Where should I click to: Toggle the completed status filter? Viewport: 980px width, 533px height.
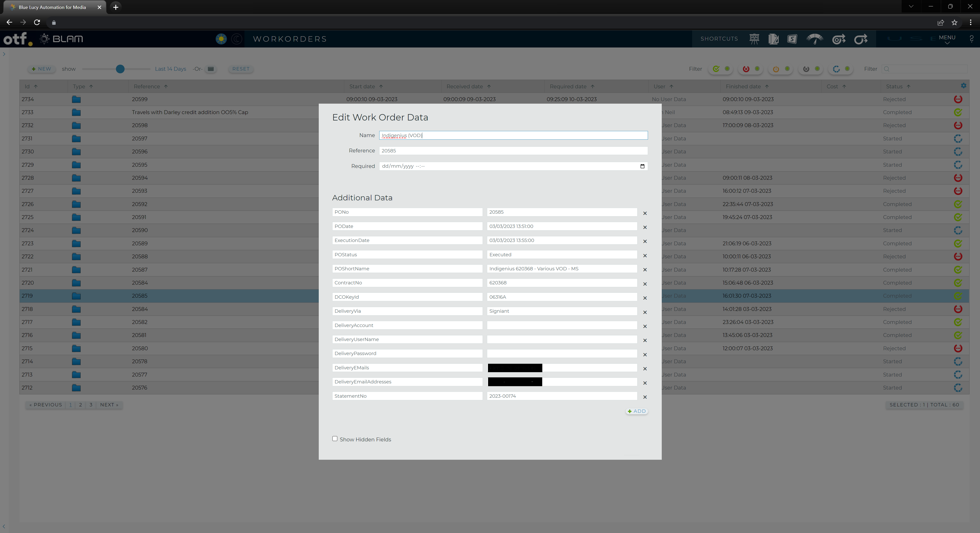[716, 69]
